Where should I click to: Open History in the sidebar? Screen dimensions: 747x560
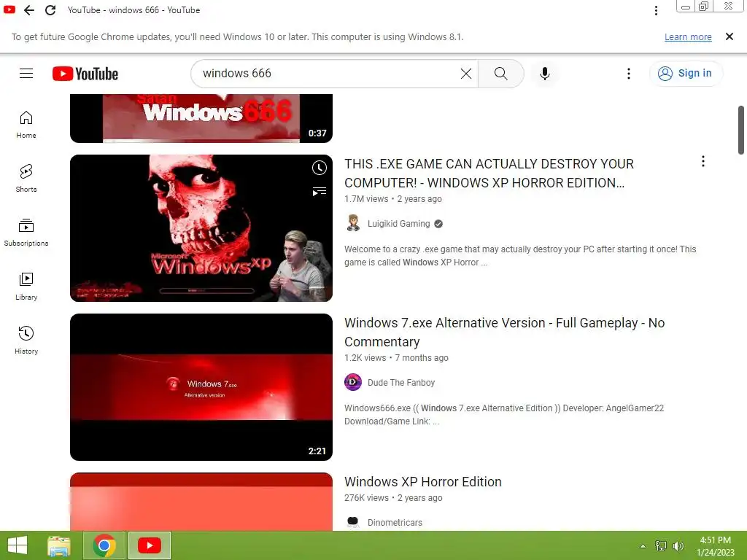pos(26,340)
